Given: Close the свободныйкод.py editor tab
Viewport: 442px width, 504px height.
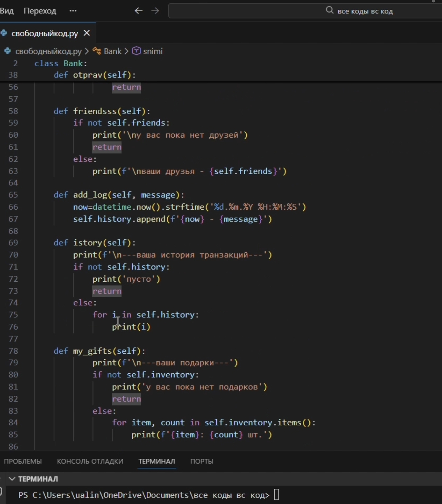Looking at the screenshot, I should pos(87,33).
